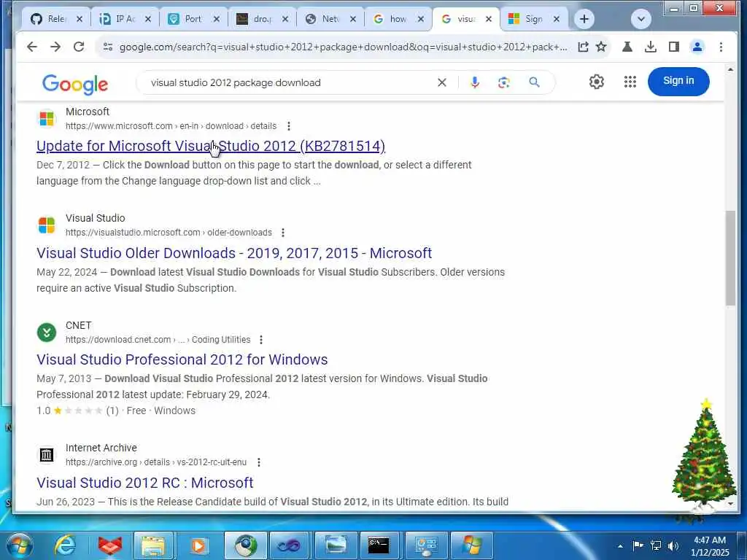Open the clock showing 4:47 AM
747x560 pixels.
(x=710, y=546)
